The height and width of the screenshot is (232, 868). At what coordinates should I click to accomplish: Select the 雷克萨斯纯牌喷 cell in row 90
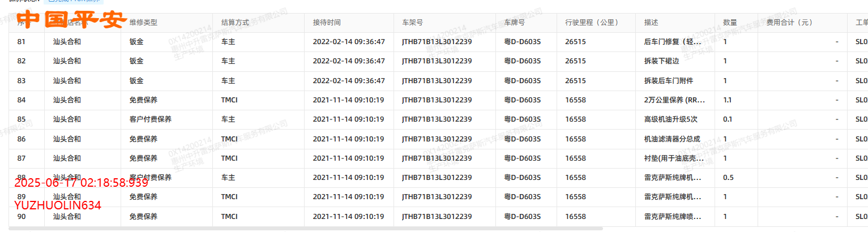point(673,216)
